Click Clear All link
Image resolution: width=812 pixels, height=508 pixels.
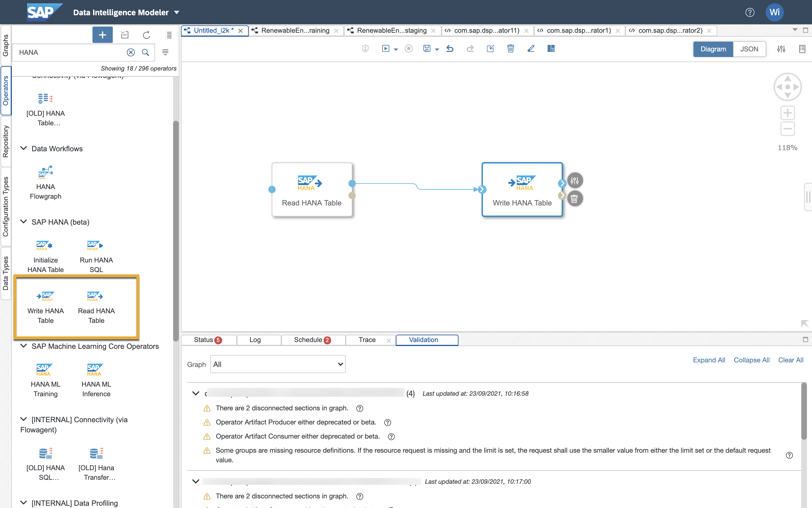[791, 360]
